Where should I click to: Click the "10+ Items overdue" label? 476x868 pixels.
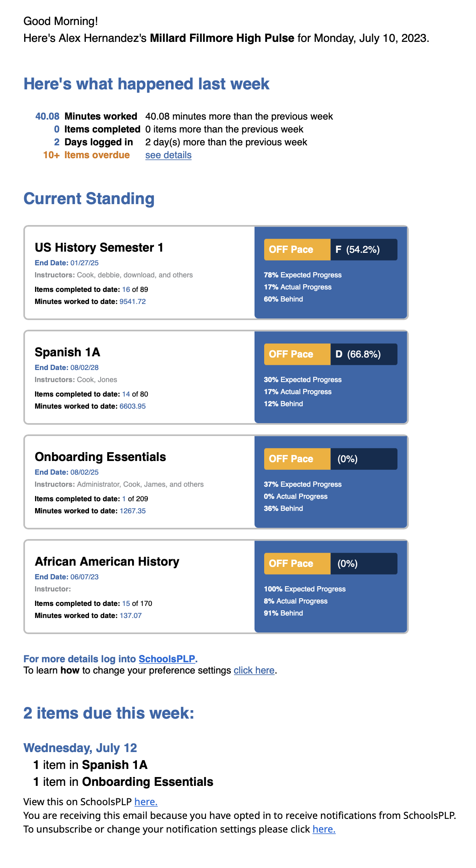[87, 155]
